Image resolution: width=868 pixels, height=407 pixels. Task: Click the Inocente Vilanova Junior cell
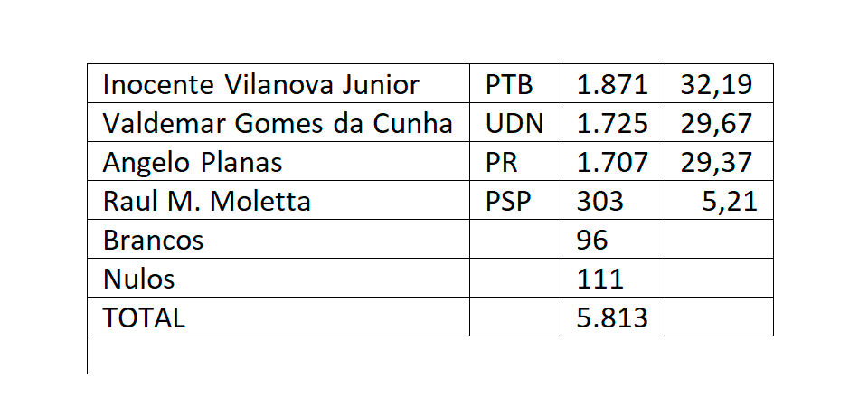click(x=278, y=83)
